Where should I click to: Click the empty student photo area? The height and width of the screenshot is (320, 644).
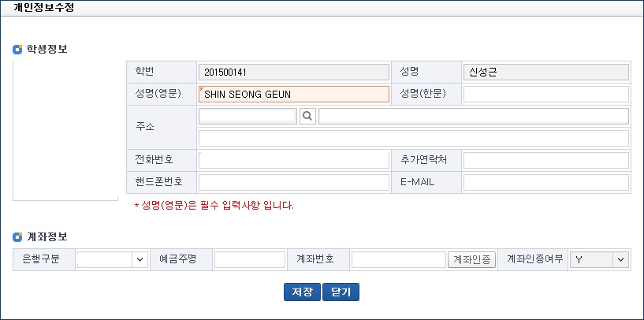[x=65, y=131]
